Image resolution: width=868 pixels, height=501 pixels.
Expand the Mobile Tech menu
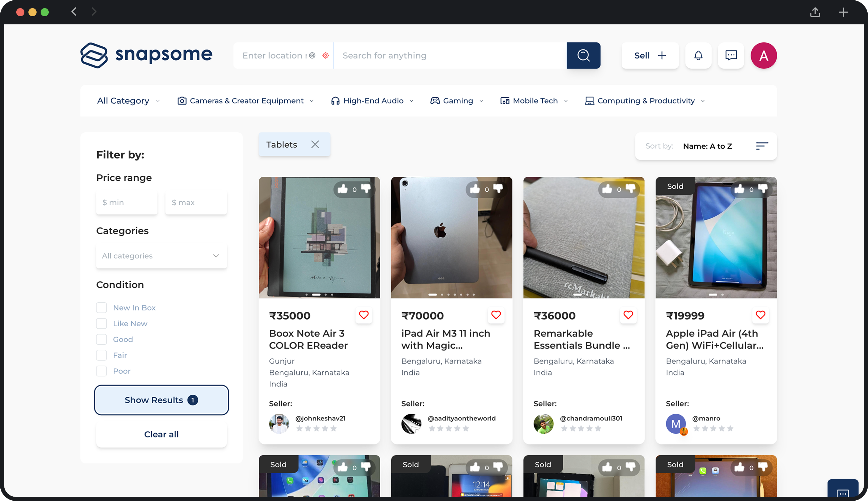[534, 101]
